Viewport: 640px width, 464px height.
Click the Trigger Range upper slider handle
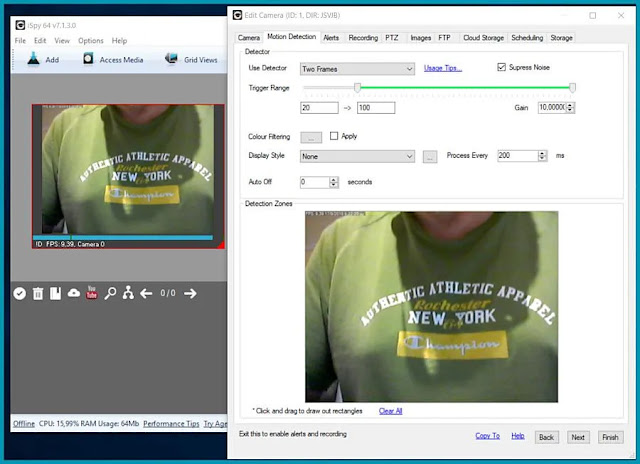[572, 87]
